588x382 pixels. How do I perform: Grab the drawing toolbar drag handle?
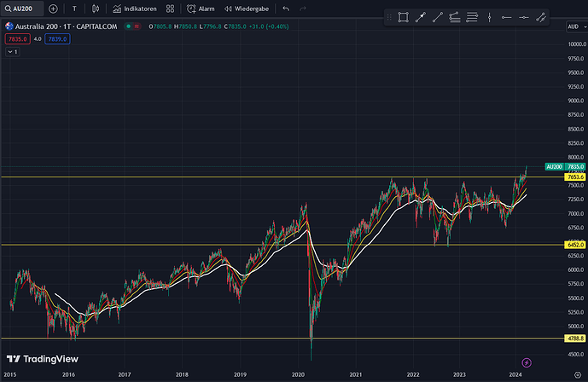pos(389,17)
